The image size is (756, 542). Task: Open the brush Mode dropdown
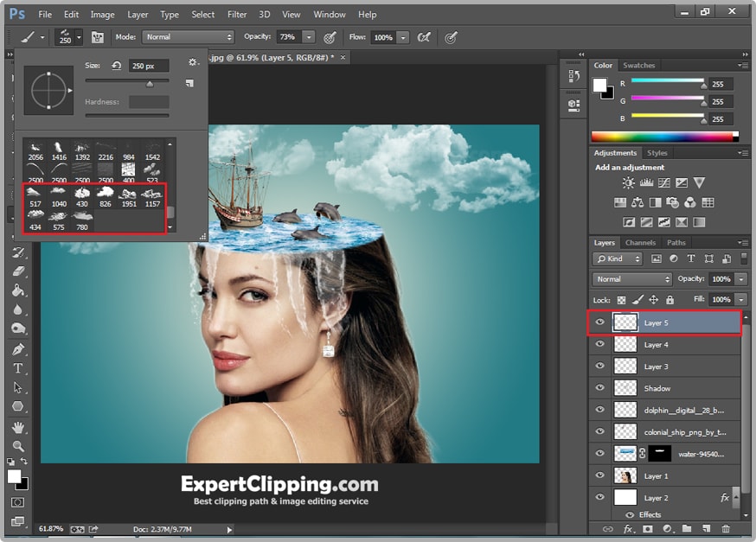[x=189, y=37]
